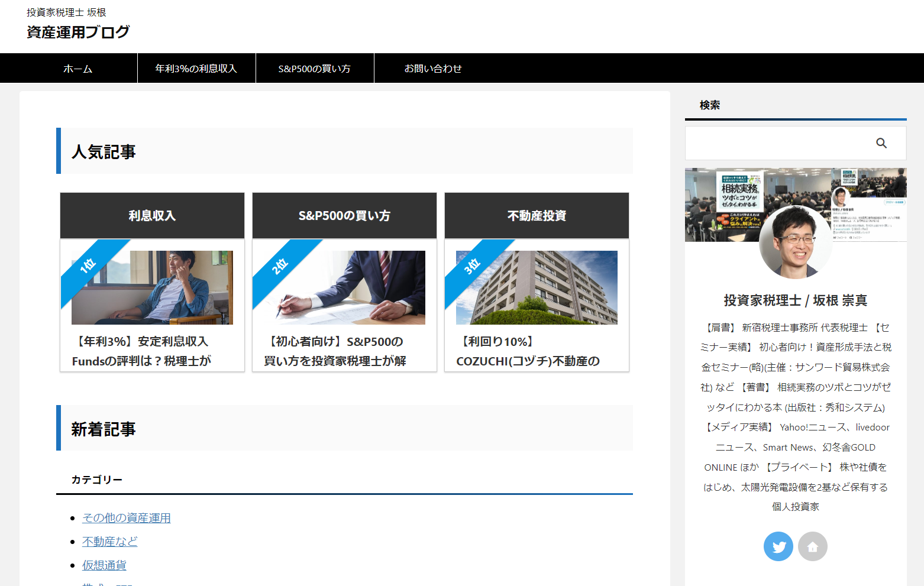The image size is (924, 586).
Task: Open S&P500の買い方 menu item
Action: pyautogui.click(x=315, y=69)
